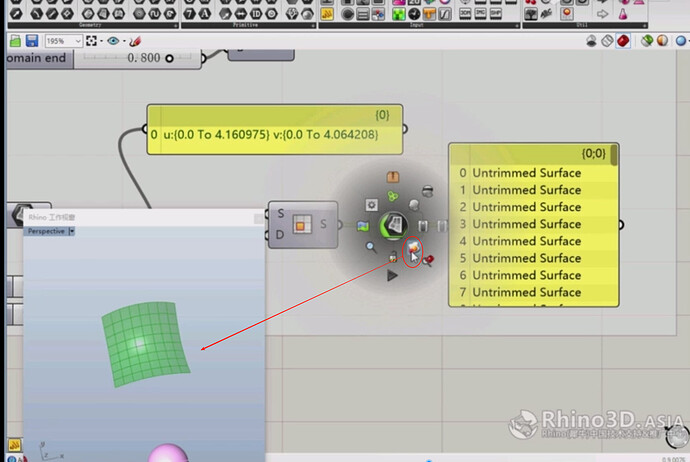
Task: Toggle the no-preview mode icon
Action: tap(591, 41)
